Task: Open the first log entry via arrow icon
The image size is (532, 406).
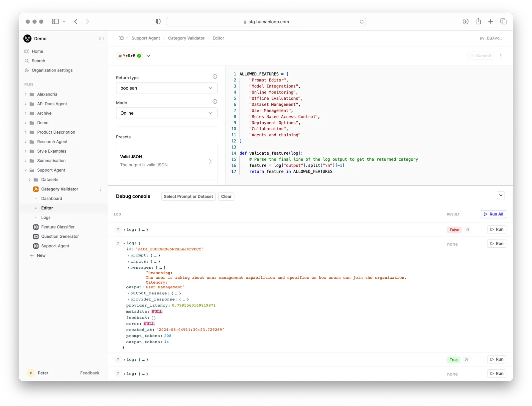Action: pyautogui.click(x=118, y=230)
